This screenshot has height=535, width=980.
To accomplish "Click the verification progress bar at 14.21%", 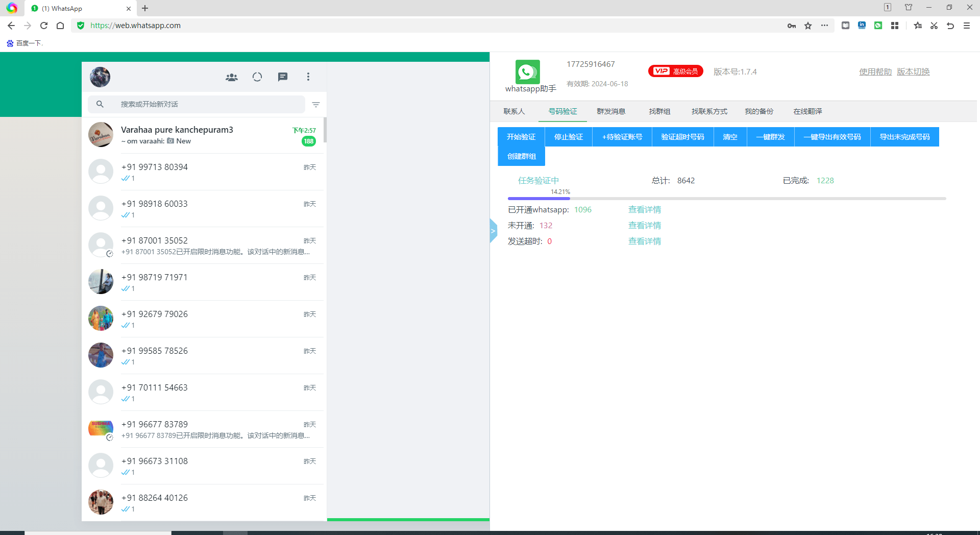I will pyautogui.click(x=727, y=199).
